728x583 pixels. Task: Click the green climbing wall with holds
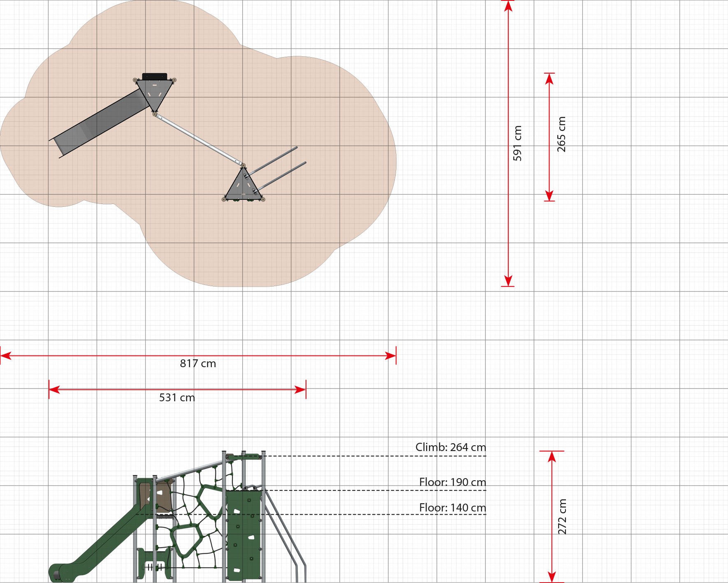(243, 534)
